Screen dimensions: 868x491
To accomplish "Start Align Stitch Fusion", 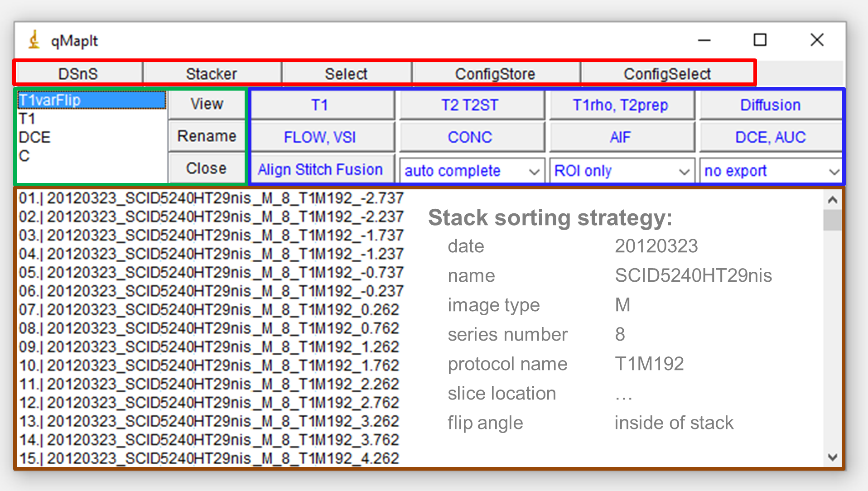I will (320, 170).
